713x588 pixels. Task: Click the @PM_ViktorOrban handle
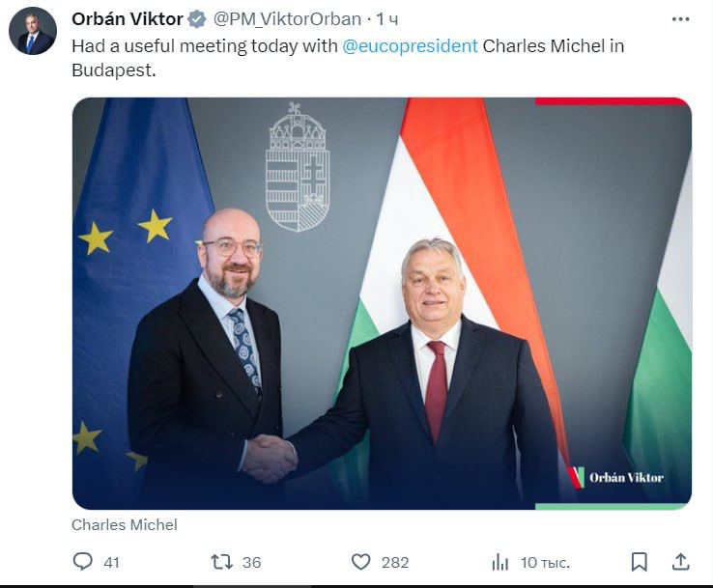point(286,19)
